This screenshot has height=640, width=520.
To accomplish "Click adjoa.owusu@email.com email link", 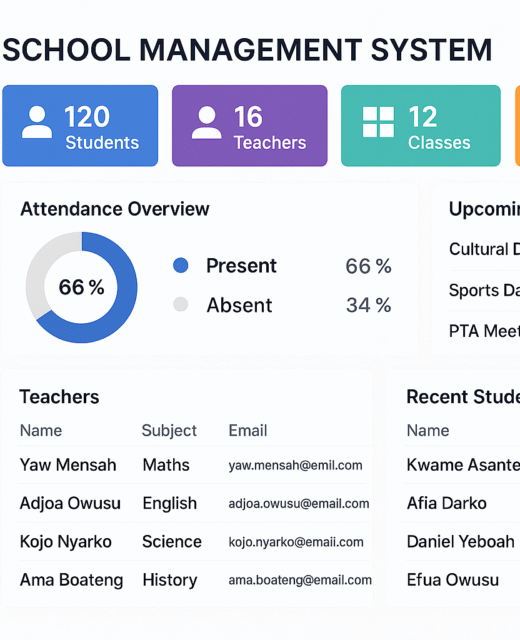I will tap(299, 504).
